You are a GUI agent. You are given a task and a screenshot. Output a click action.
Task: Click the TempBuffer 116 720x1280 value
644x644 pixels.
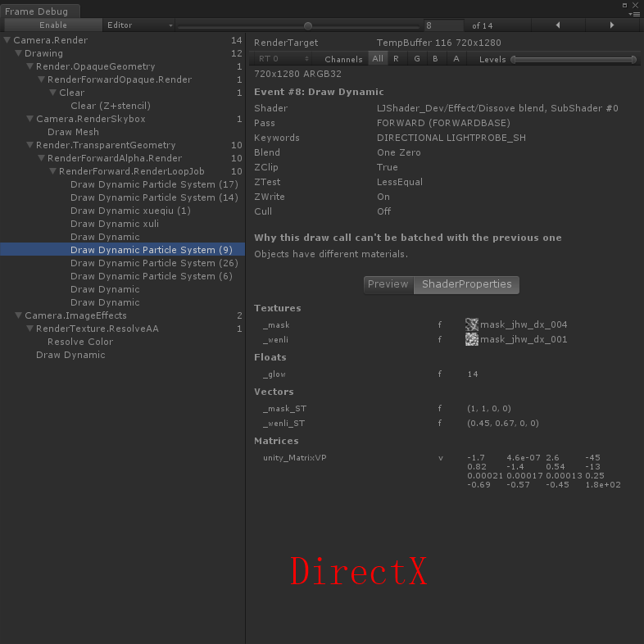(438, 43)
